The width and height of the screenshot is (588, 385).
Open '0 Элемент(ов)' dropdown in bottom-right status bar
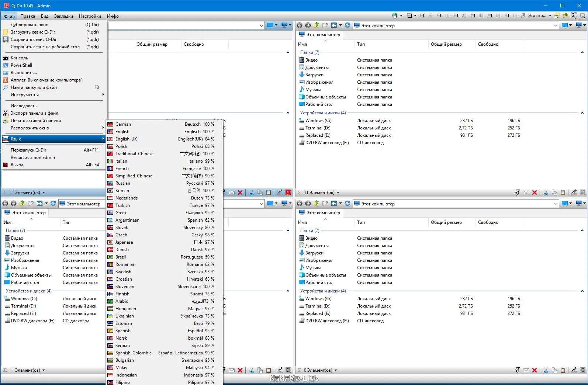pyautogui.click(x=336, y=370)
